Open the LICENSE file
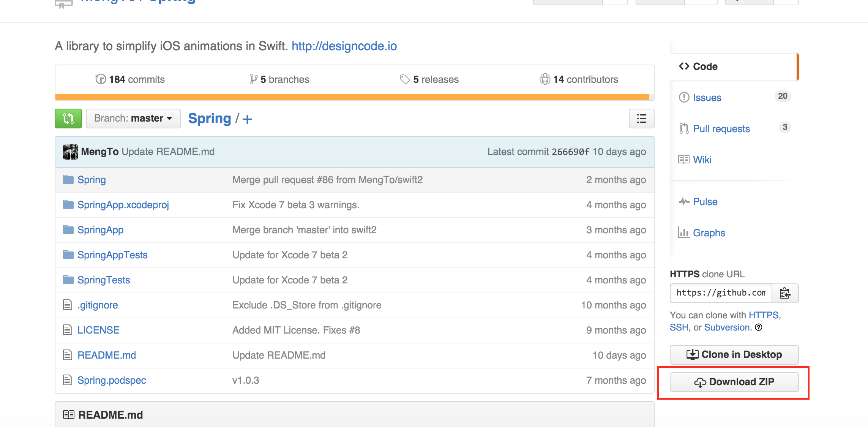Image resolution: width=868 pixels, height=427 pixels. point(98,330)
